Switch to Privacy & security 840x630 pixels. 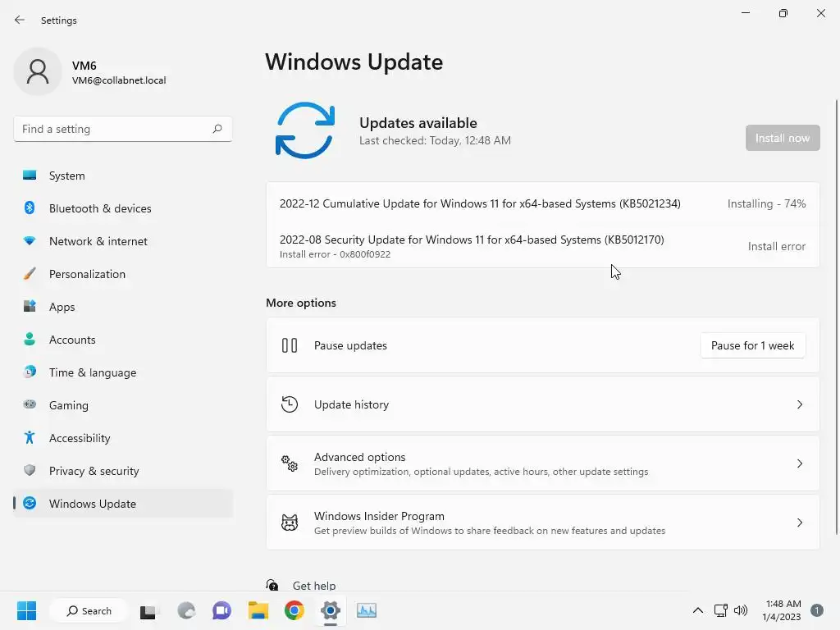coord(123,470)
